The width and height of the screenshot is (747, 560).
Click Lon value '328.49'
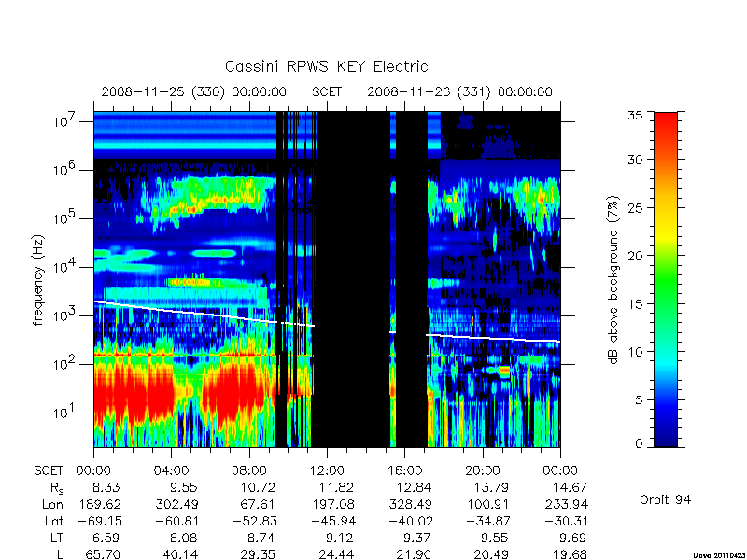point(410,504)
